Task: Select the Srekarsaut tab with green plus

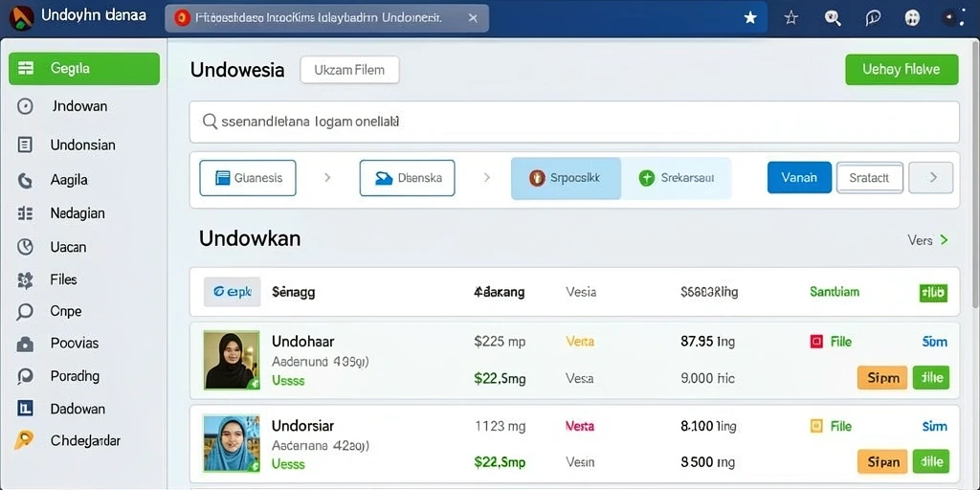Action: (677, 178)
